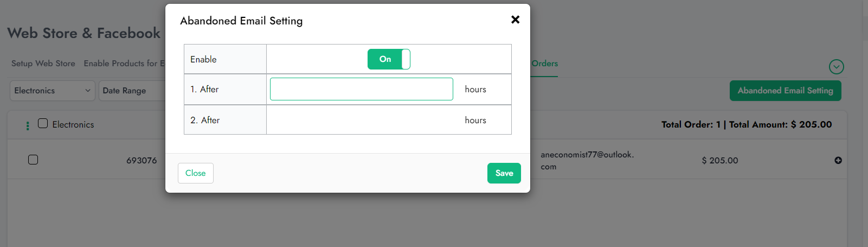868x247 pixels.
Task: Open the Setup Web Store tab
Action: 43,64
